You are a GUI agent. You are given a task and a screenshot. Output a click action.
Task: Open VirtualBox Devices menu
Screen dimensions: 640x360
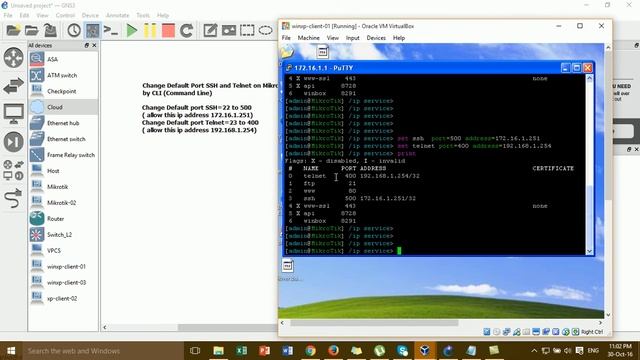tap(376, 38)
